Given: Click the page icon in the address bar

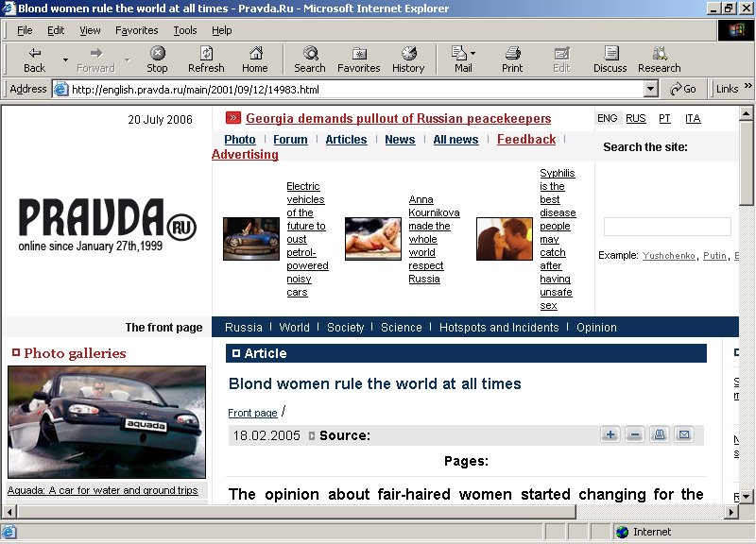Looking at the screenshot, I should (x=61, y=89).
